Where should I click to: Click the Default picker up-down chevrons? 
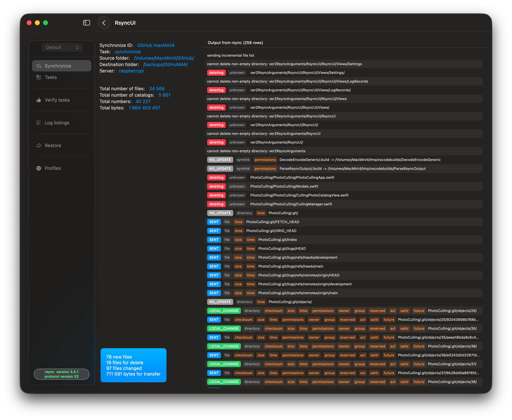coord(77,47)
